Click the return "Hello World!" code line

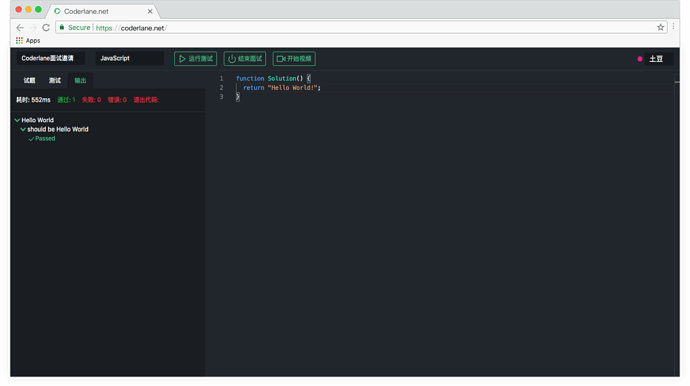pos(282,88)
